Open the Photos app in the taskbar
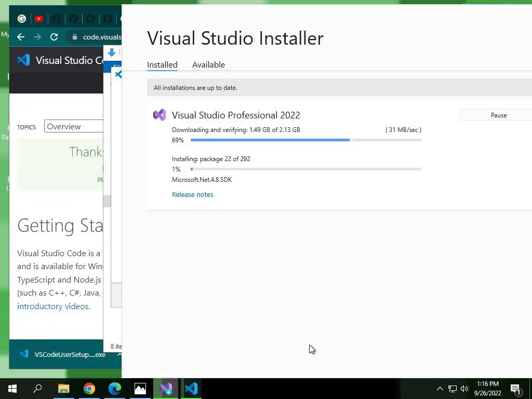Image resolution: width=532 pixels, height=399 pixels. tap(140, 389)
